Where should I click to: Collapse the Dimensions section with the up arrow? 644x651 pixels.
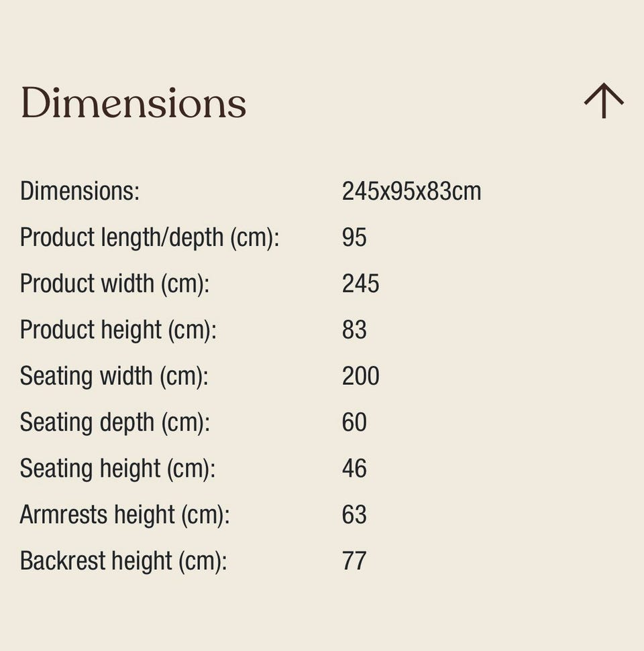pyautogui.click(x=604, y=101)
